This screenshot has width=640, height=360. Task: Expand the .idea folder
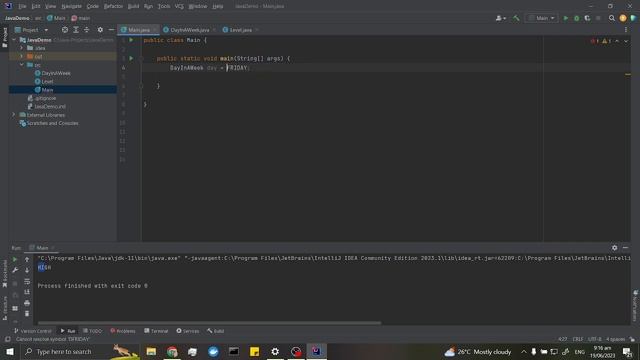coord(22,48)
